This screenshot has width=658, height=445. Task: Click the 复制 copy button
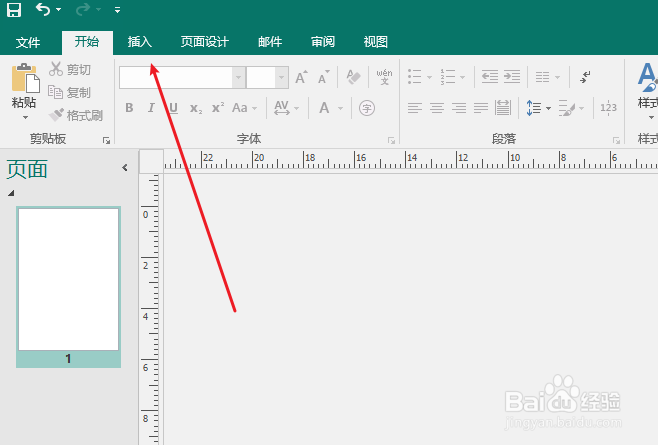(x=69, y=92)
